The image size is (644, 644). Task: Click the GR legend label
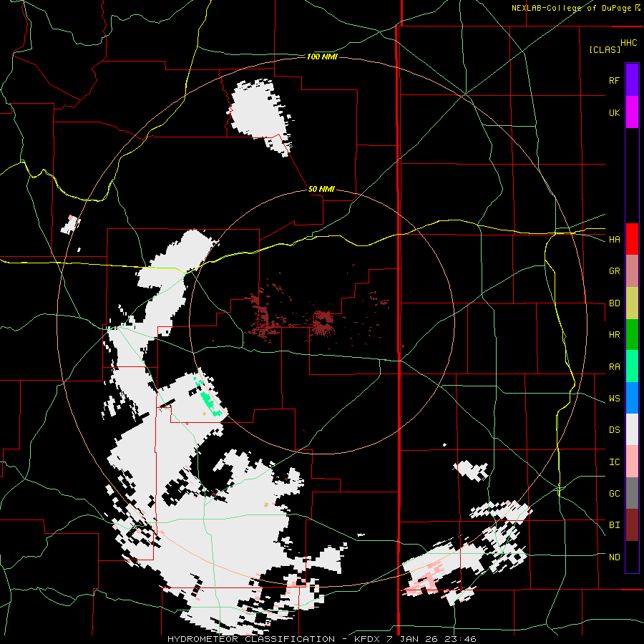614,271
